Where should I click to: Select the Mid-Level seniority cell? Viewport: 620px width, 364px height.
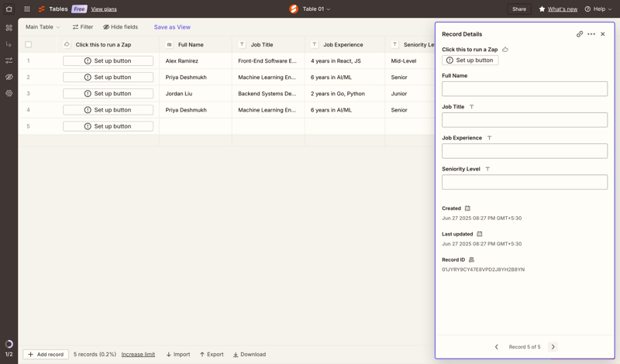tap(410, 61)
